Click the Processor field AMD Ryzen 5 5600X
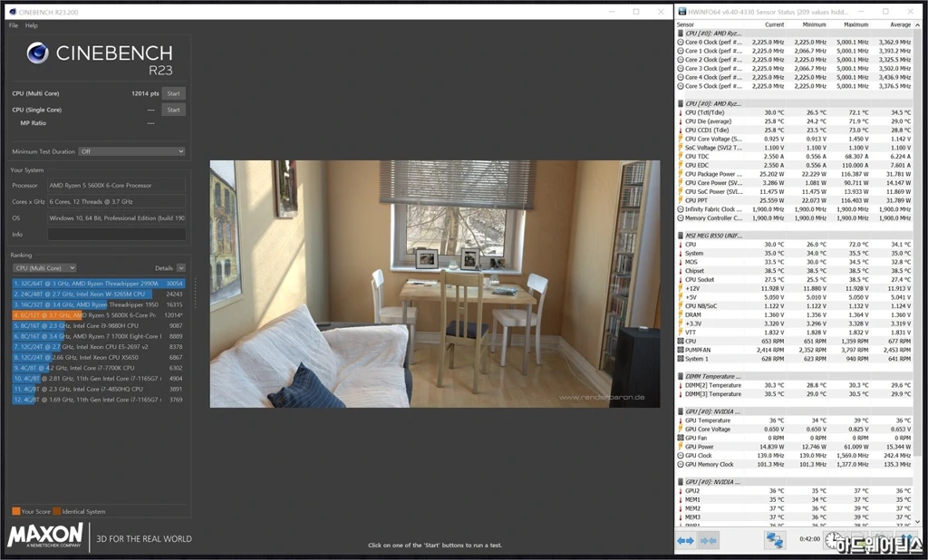 (x=117, y=185)
